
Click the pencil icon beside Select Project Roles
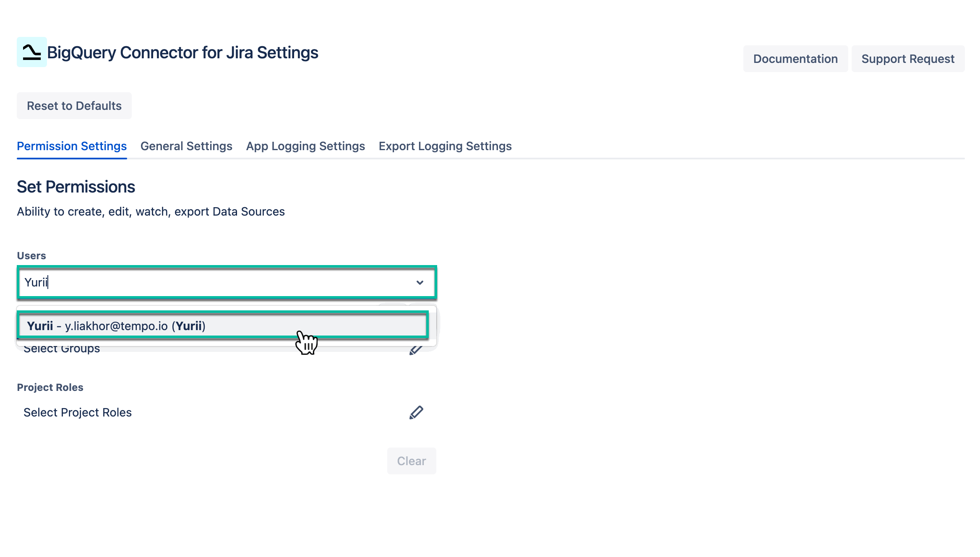click(x=417, y=412)
